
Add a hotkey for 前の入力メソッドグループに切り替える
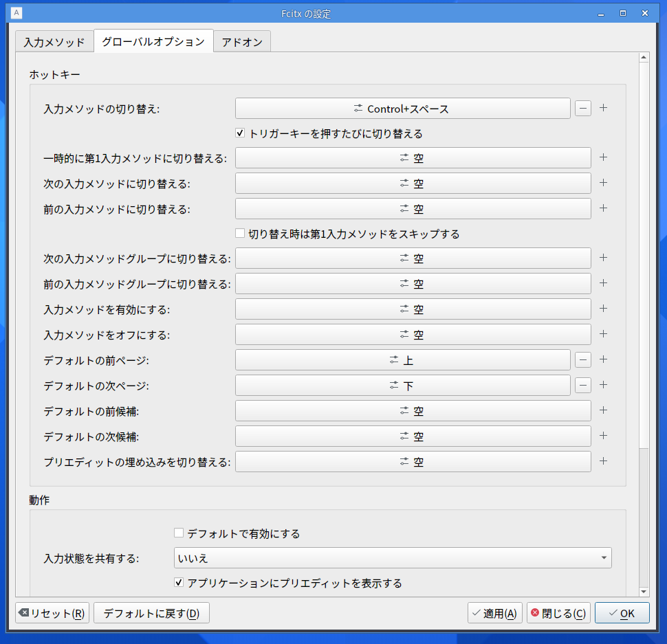pyautogui.click(x=603, y=284)
